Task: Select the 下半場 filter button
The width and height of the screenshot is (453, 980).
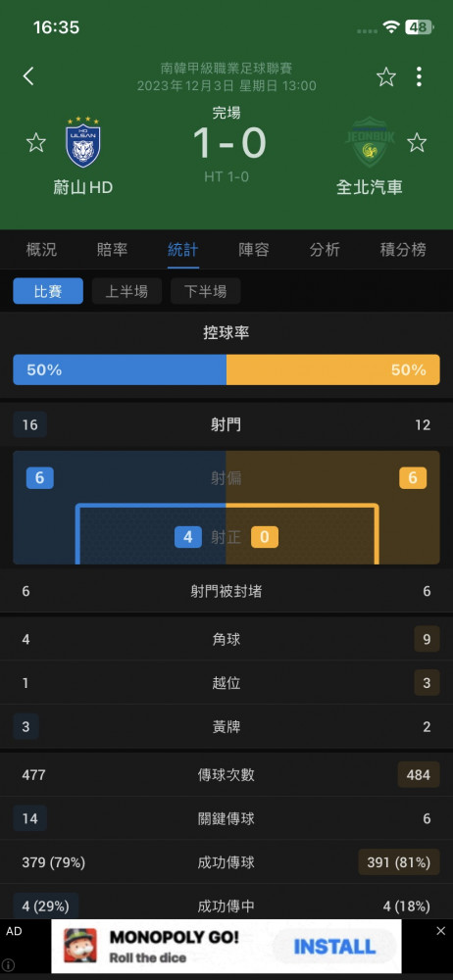Action: (x=205, y=291)
